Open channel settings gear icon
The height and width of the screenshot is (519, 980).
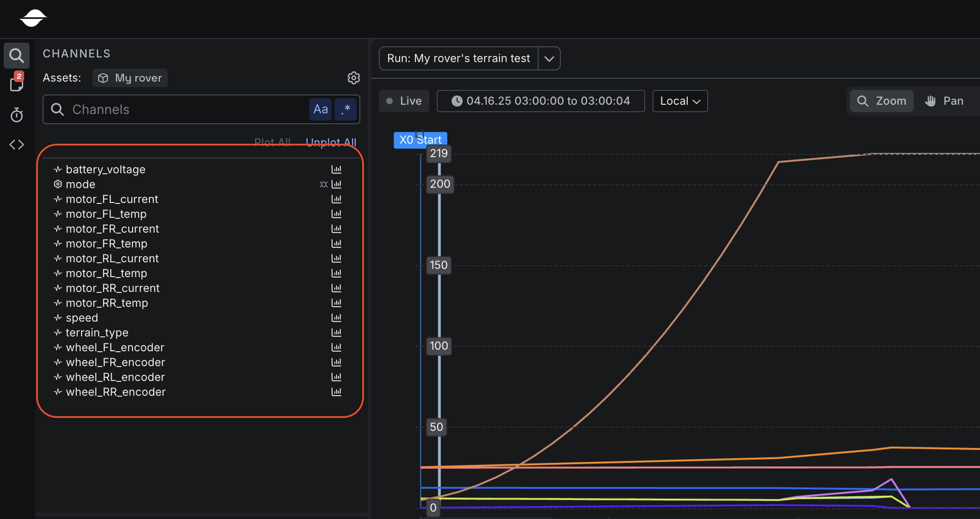point(353,78)
